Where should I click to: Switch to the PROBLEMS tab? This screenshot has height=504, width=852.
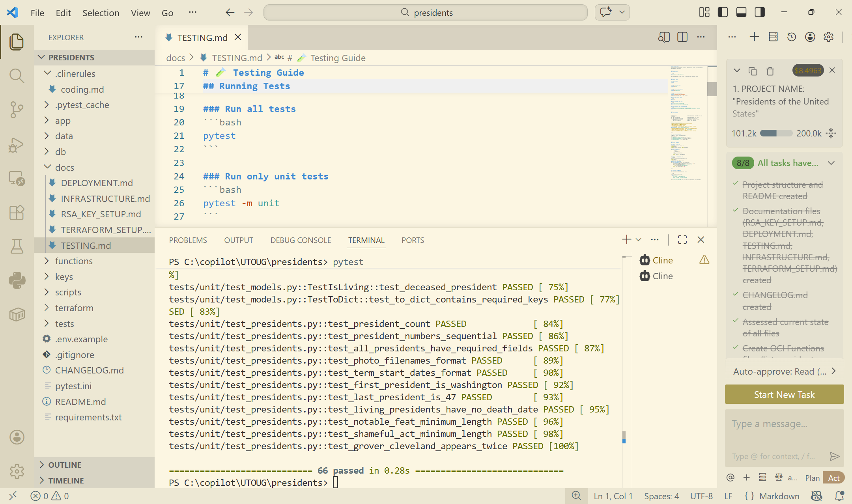(188, 240)
